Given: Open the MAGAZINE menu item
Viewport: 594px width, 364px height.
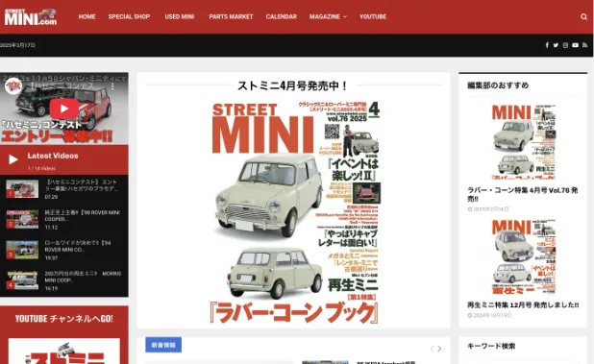Looking at the screenshot, I should click(325, 16).
